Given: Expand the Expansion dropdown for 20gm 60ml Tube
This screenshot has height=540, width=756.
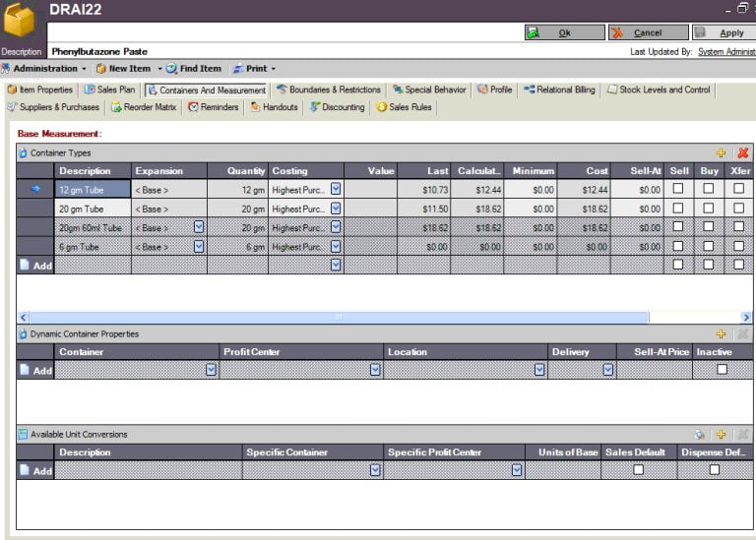Looking at the screenshot, I should pyautogui.click(x=199, y=227).
